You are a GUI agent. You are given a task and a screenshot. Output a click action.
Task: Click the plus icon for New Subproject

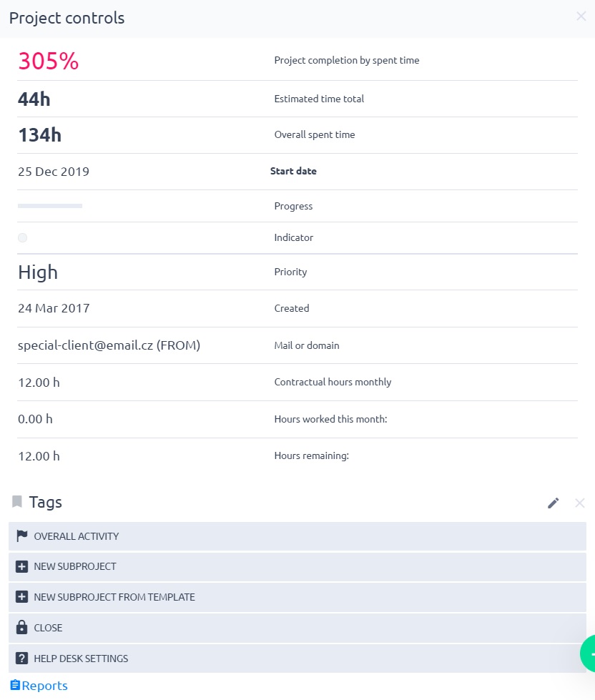(21, 566)
